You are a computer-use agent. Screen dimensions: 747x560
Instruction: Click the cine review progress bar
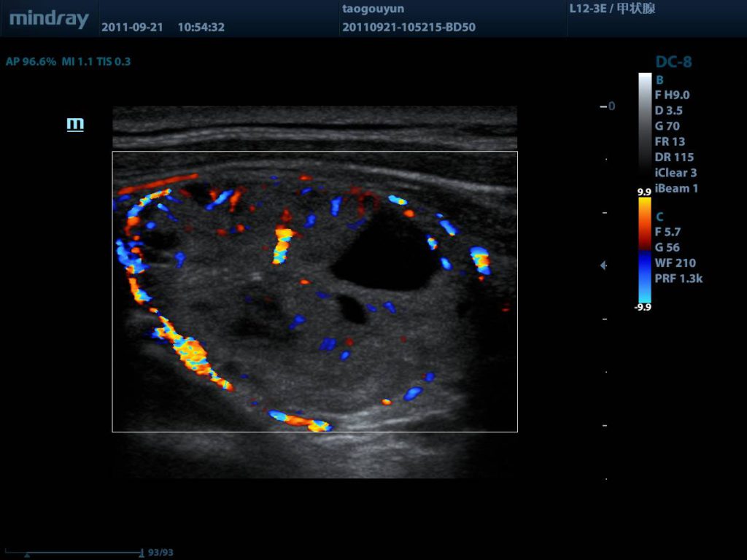click(80, 553)
